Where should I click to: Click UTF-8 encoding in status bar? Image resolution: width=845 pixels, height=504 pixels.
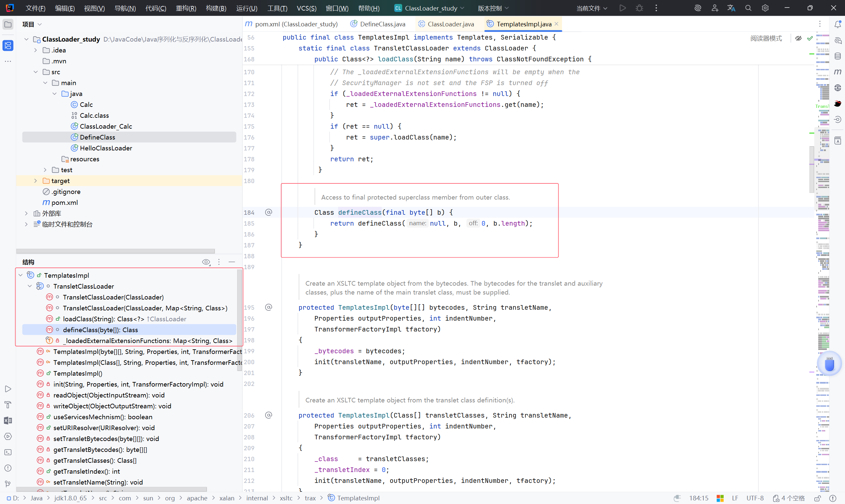click(755, 498)
